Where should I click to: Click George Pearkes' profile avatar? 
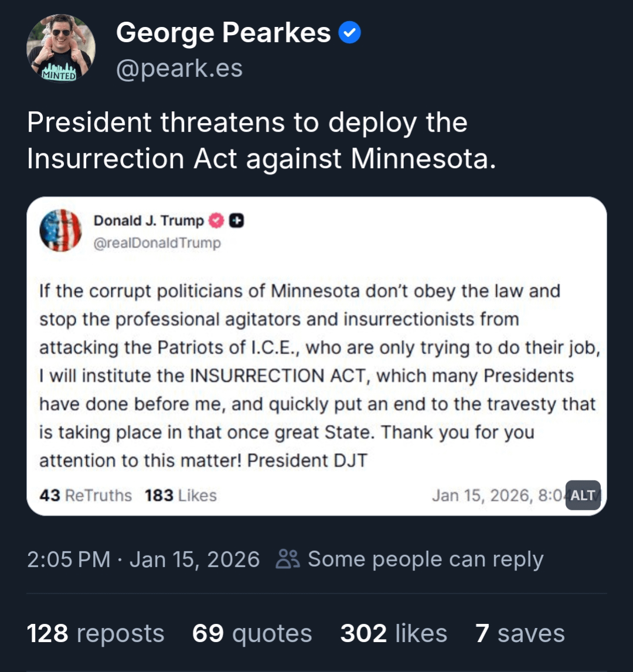click(60, 49)
